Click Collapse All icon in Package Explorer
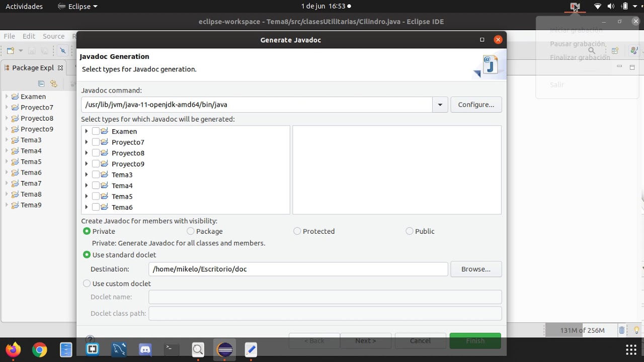Image resolution: width=644 pixels, height=362 pixels. pos(42,84)
